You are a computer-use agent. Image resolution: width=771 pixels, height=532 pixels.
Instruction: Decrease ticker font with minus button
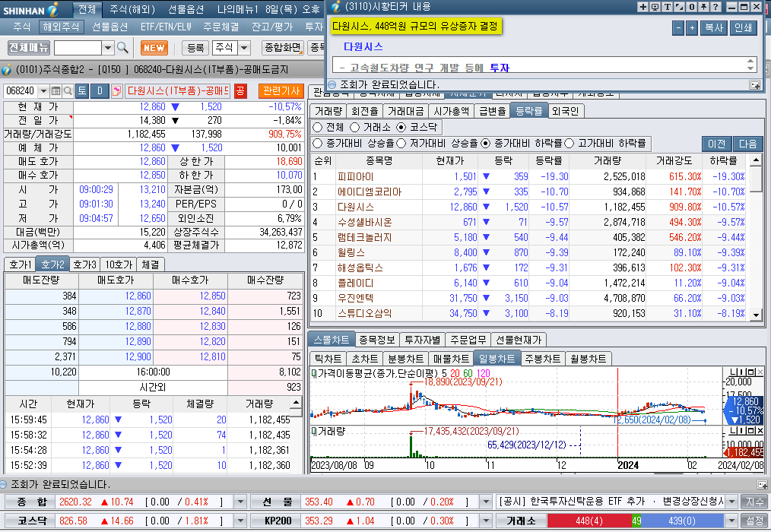pos(678,27)
